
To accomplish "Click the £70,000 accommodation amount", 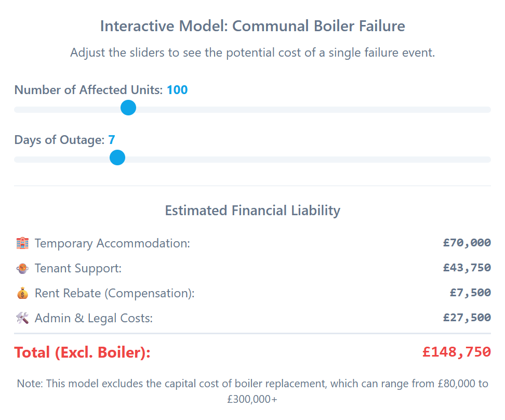I will (467, 243).
